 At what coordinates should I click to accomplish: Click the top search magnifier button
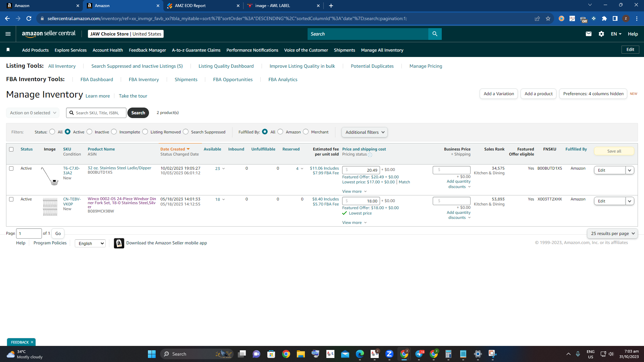coord(435,34)
